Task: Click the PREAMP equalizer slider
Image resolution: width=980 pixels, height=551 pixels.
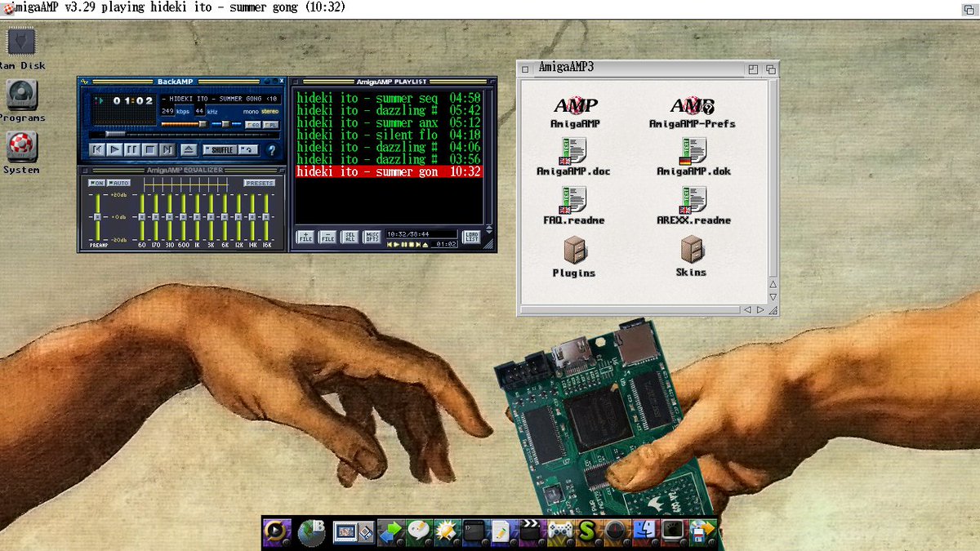Action: pos(97,217)
